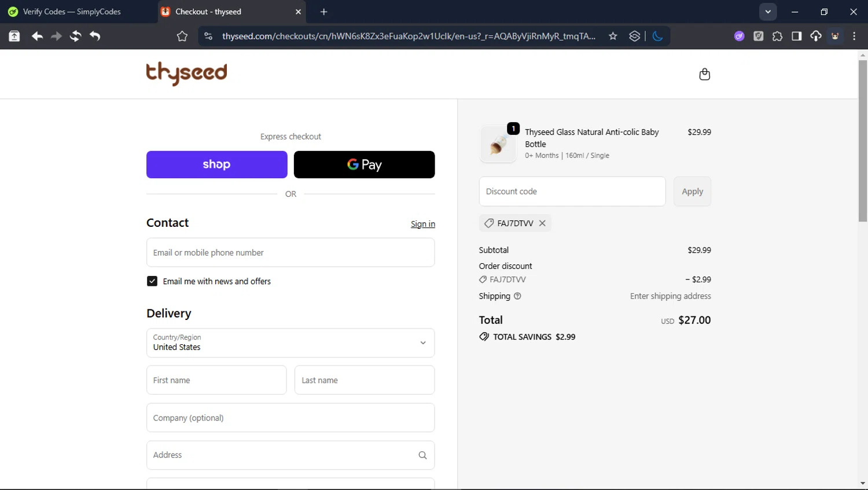Expand the Country/Region dropdown

point(290,342)
